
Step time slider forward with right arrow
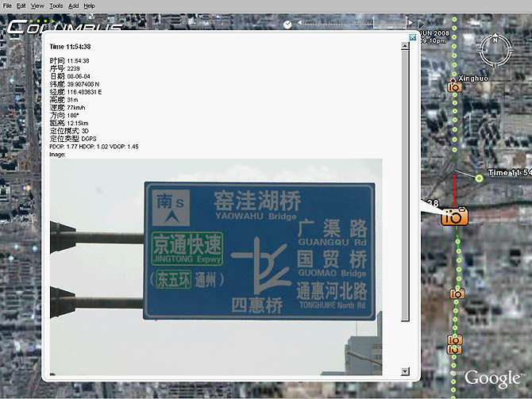click(411, 22)
